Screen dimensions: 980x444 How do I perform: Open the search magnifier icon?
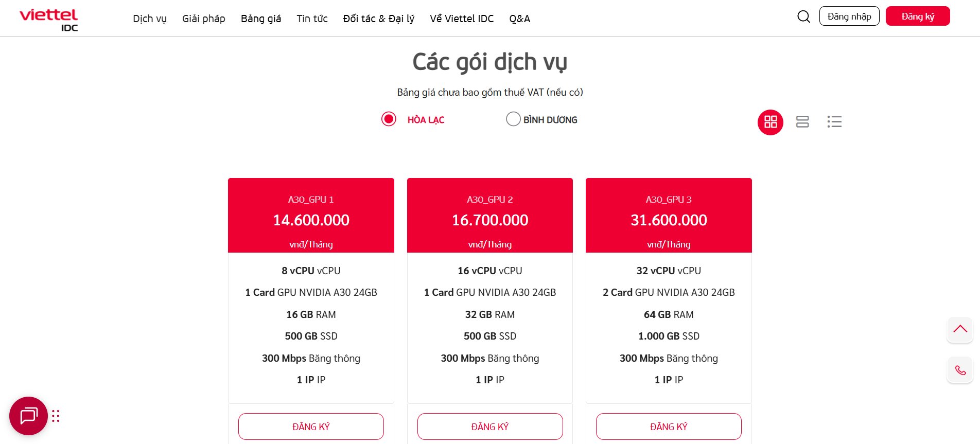click(x=803, y=17)
